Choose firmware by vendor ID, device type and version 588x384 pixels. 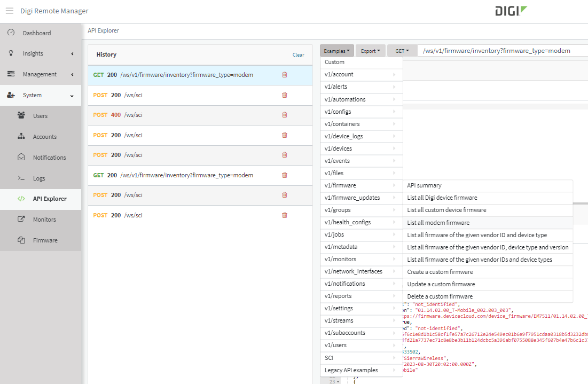point(488,247)
